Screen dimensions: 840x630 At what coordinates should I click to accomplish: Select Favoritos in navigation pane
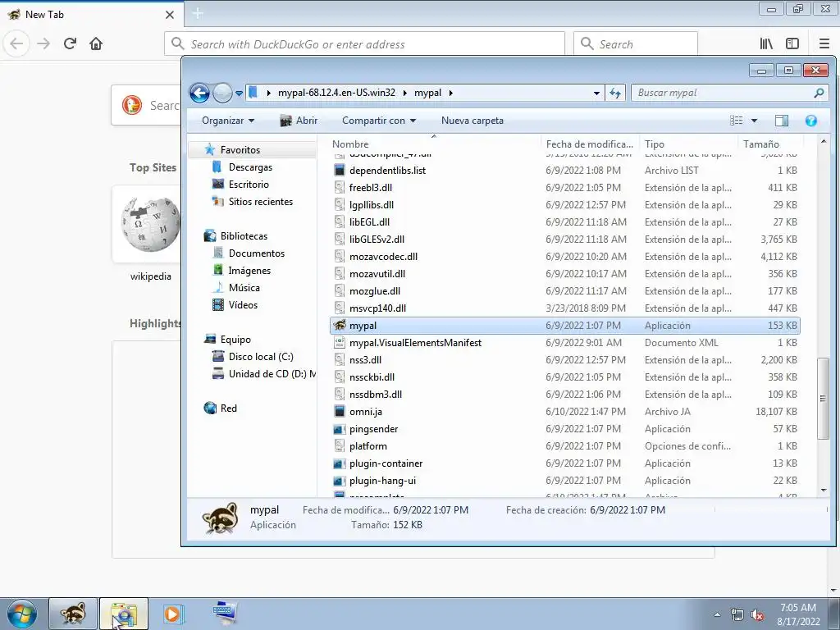(240, 150)
